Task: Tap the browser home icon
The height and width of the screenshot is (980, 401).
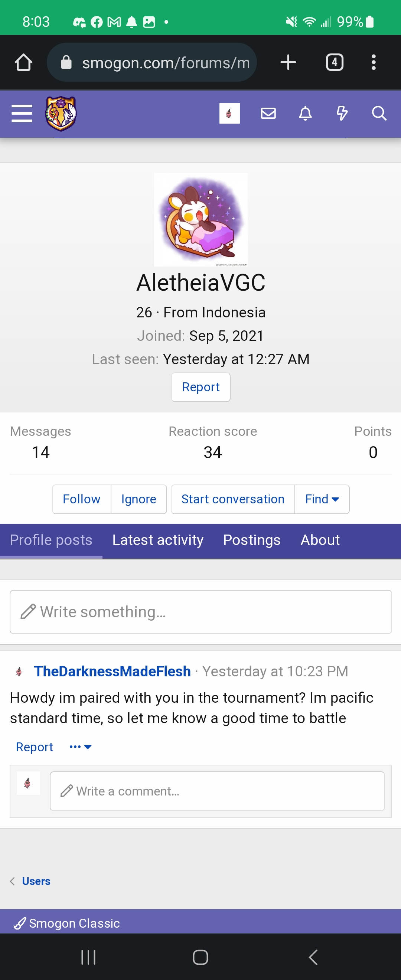Action: click(23, 62)
